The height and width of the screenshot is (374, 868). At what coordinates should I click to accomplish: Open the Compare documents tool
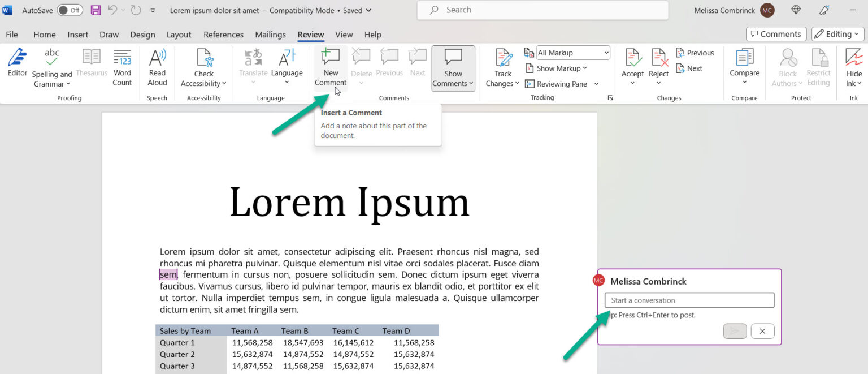coord(744,62)
